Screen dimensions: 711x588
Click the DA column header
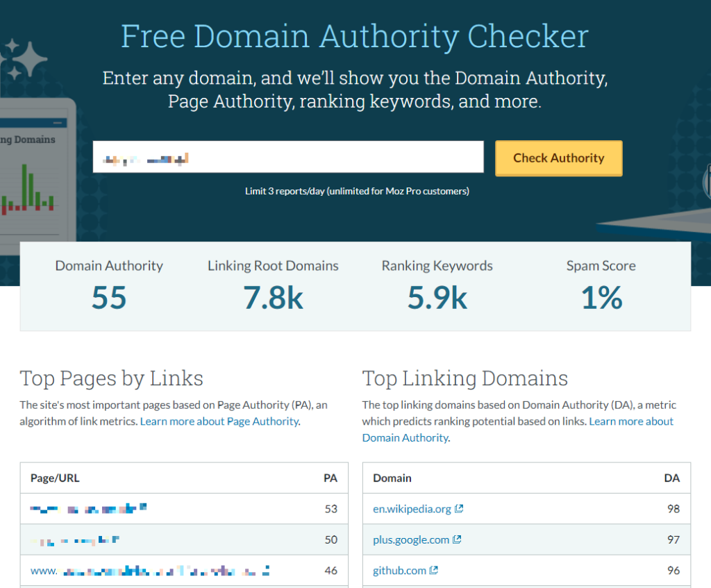[x=671, y=478]
